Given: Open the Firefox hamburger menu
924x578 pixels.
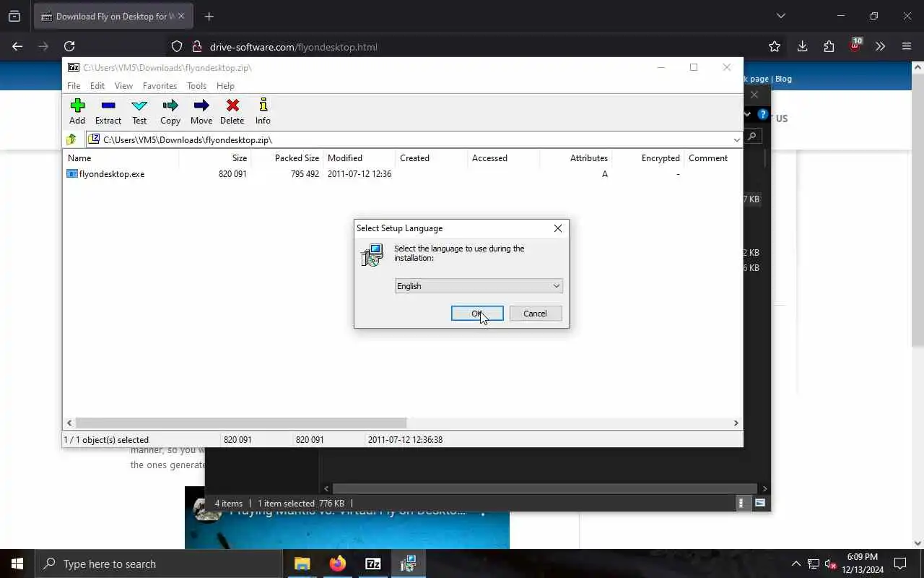Looking at the screenshot, I should [x=907, y=47].
